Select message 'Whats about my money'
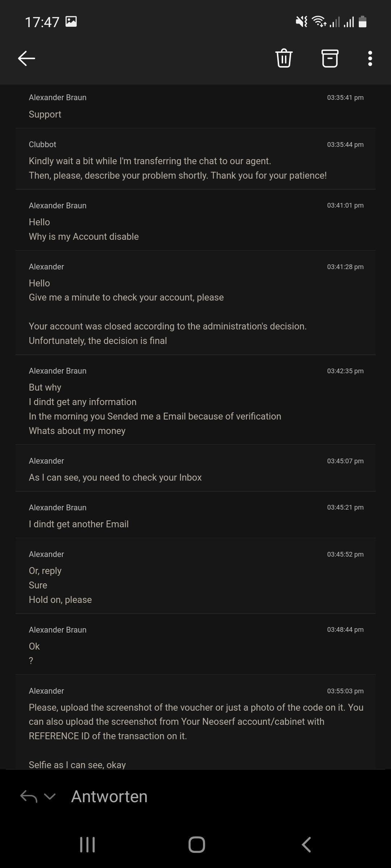The image size is (391, 868). click(x=77, y=431)
